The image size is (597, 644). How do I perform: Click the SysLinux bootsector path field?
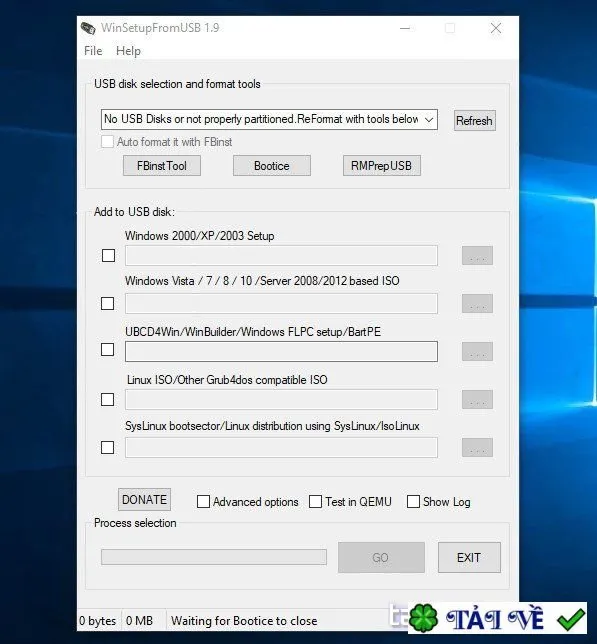[281, 447]
